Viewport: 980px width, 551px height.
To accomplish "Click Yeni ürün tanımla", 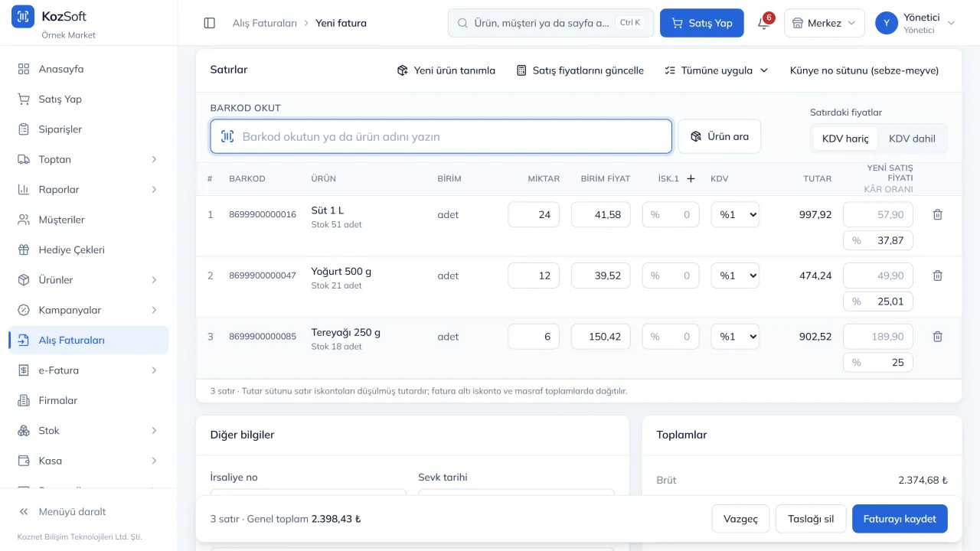I will click(x=446, y=70).
